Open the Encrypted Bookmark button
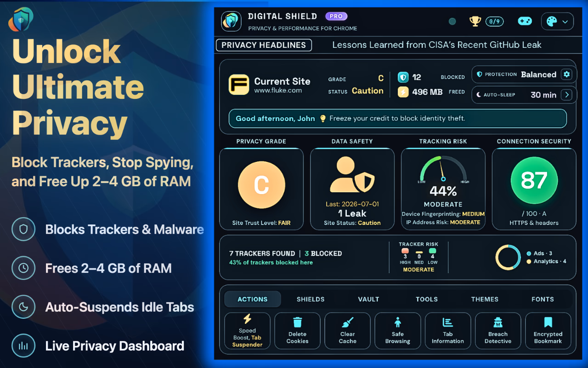 tap(548, 331)
